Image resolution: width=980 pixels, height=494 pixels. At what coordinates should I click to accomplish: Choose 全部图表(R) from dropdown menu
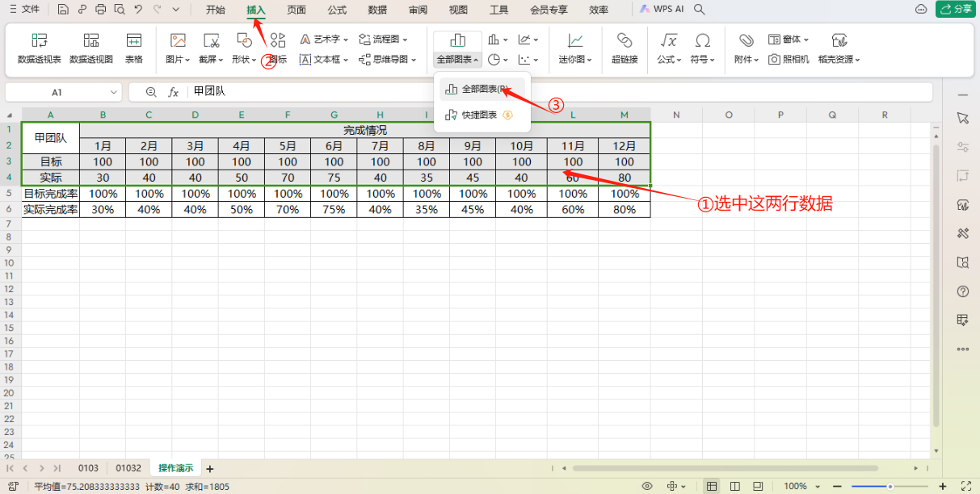pyautogui.click(x=482, y=89)
